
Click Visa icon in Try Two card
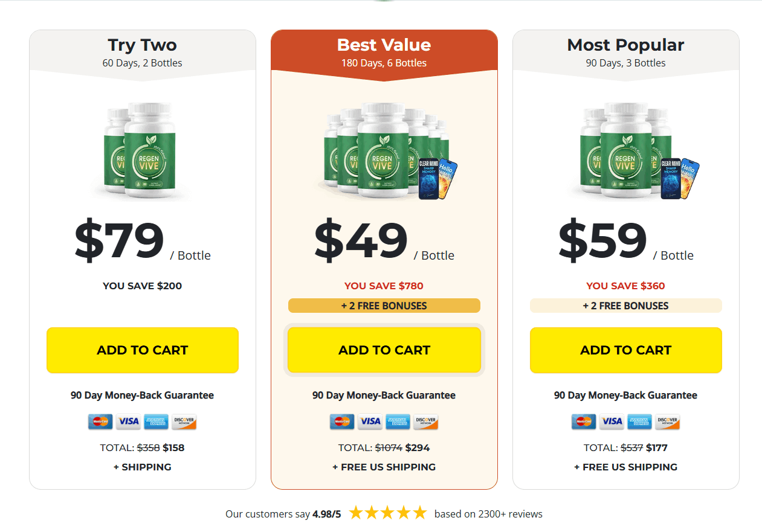(x=128, y=421)
